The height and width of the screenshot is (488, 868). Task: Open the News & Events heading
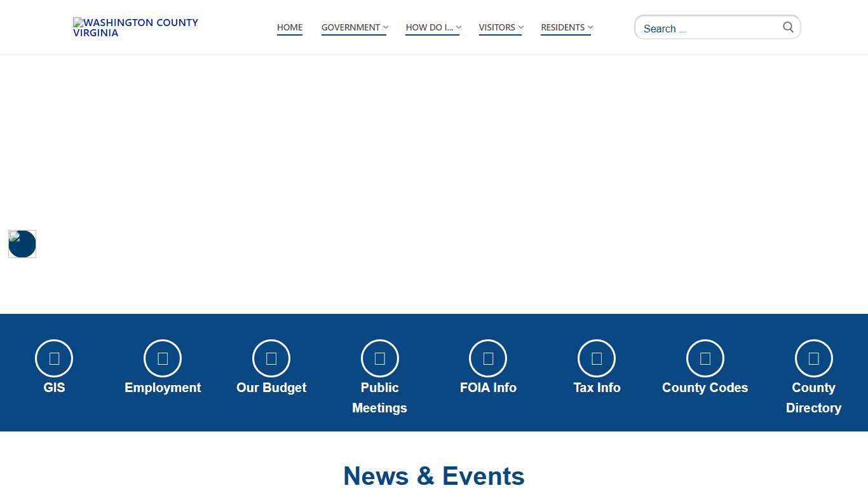434,475
